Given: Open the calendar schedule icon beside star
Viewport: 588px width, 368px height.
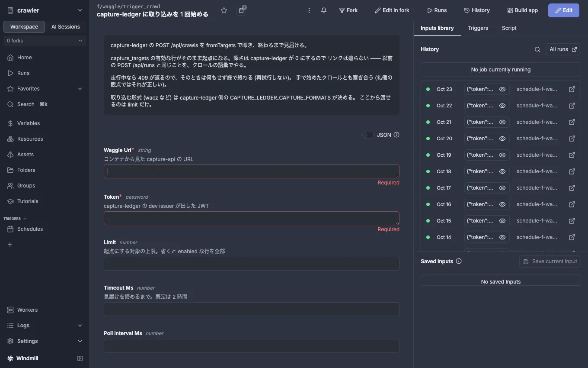Looking at the screenshot, I should pos(241,10).
